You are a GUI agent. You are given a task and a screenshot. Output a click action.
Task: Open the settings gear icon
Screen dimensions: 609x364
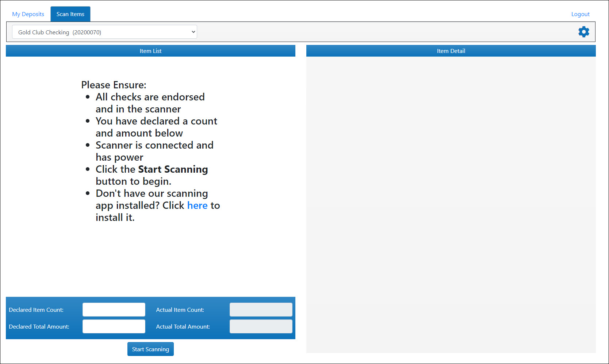tap(583, 32)
